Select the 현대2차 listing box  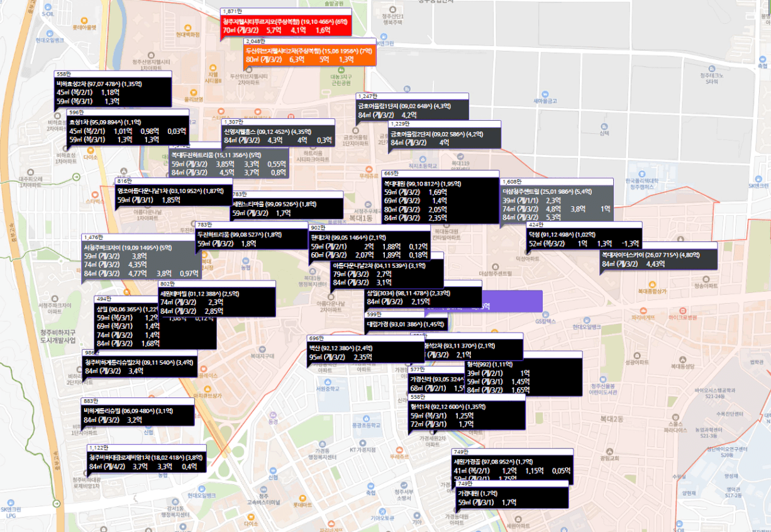[x=370, y=242]
